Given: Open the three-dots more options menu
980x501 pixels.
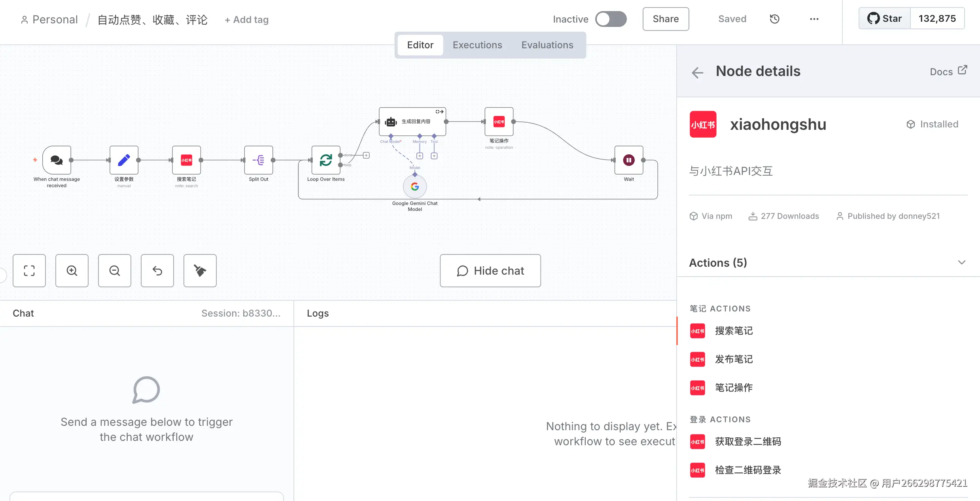Looking at the screenshot, I should tap(814, 19).
